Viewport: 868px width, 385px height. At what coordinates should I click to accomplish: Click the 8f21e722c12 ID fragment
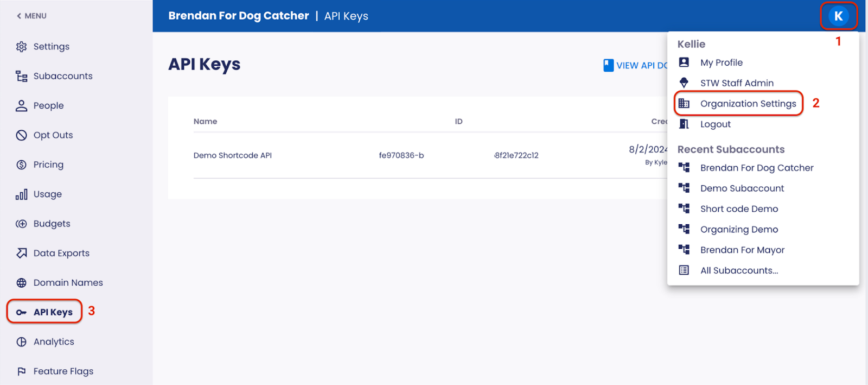(516, 155)
